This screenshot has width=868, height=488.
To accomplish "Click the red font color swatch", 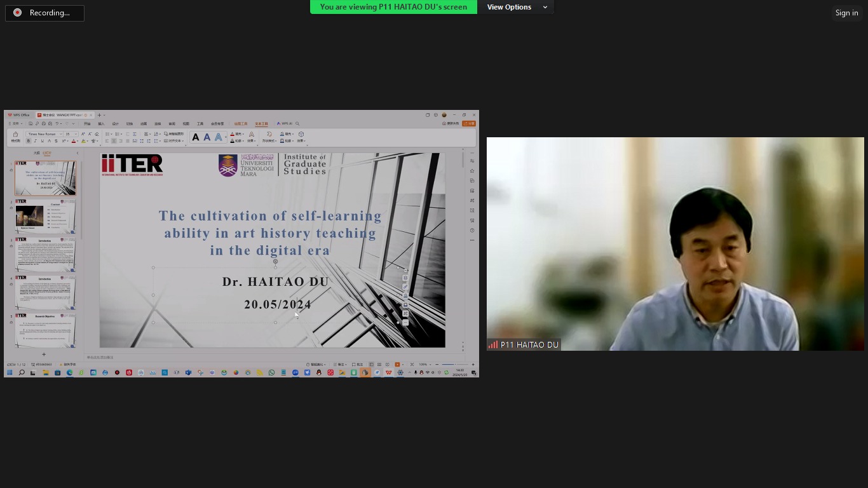I will (74, 141).
